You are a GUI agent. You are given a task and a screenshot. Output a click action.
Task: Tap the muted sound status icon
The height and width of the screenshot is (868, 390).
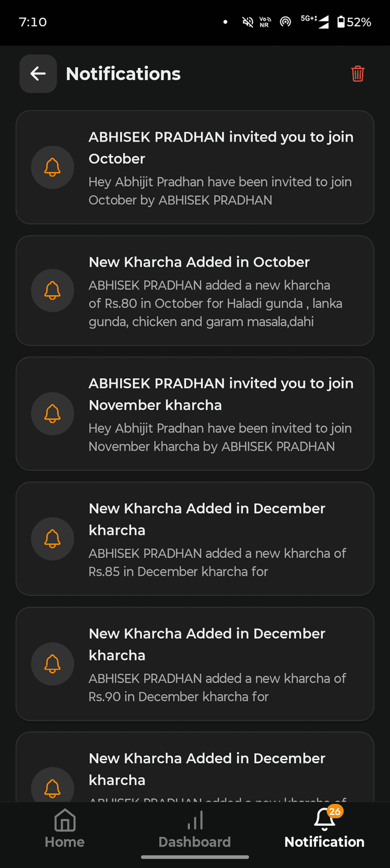(x=247, y=22)
